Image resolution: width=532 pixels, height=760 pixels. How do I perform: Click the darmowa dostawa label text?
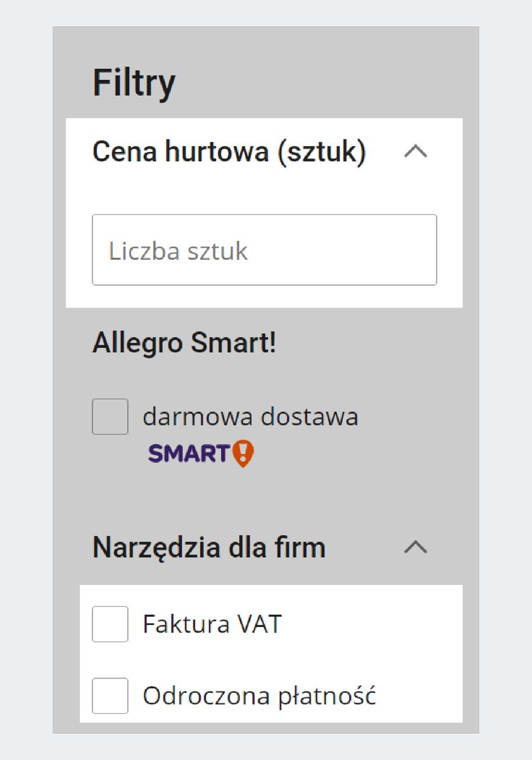pyautogui.click(x=250, y=417)
